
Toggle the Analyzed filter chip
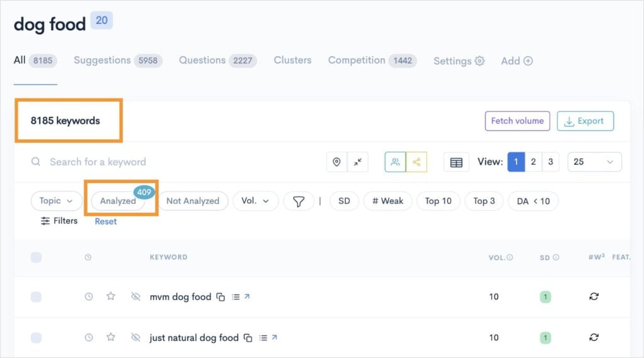pos(118,201)
